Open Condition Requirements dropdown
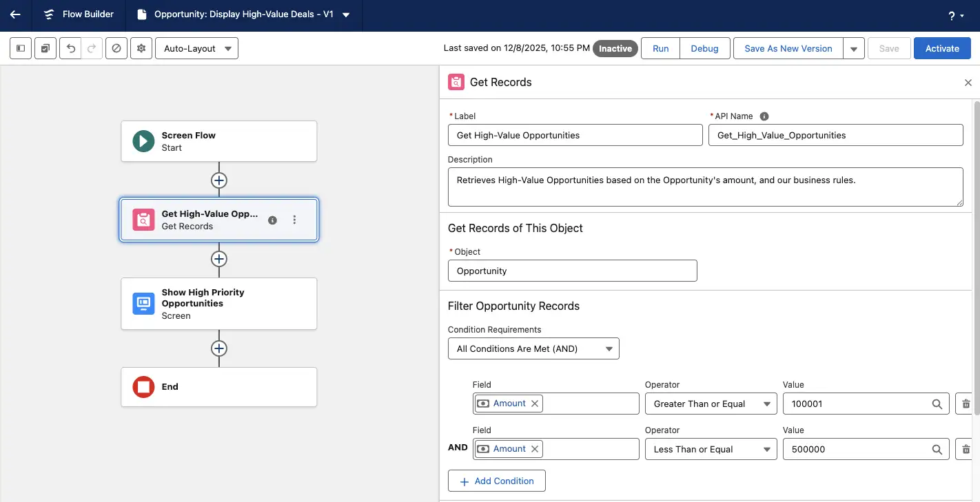 pyautogui.click(x=533, y=348)
